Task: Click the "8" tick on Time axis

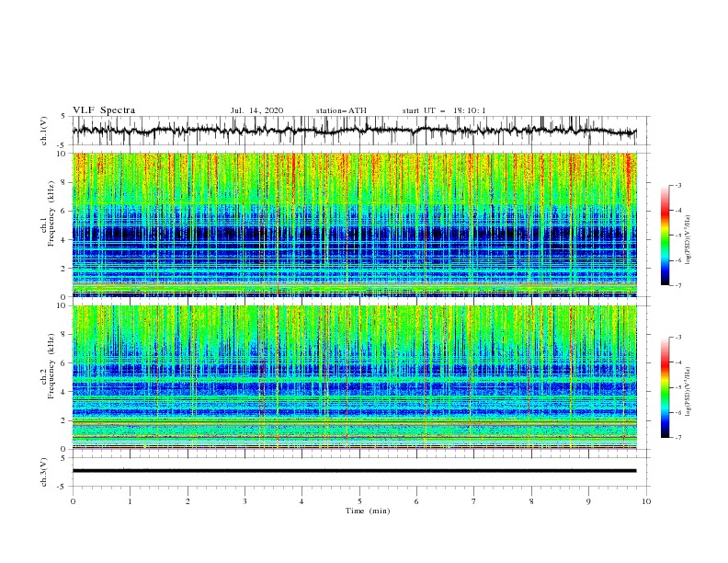Action: pyautogui.click(x=531, y=501)
